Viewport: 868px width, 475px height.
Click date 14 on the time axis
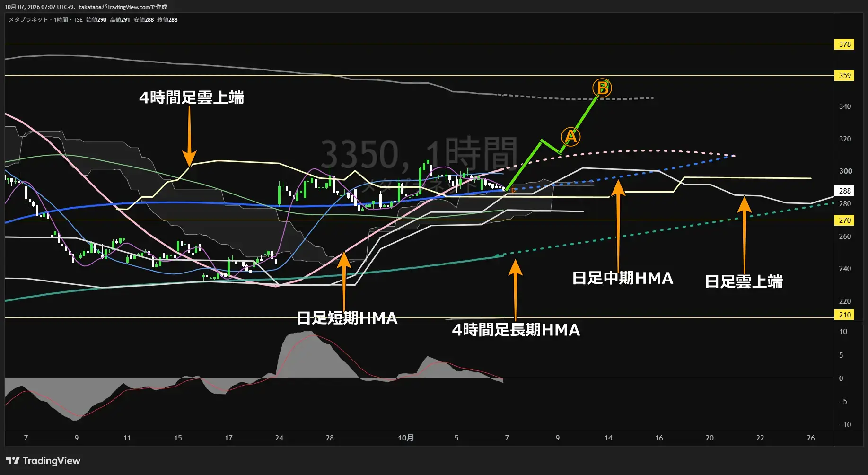click(x=608, y=438)
